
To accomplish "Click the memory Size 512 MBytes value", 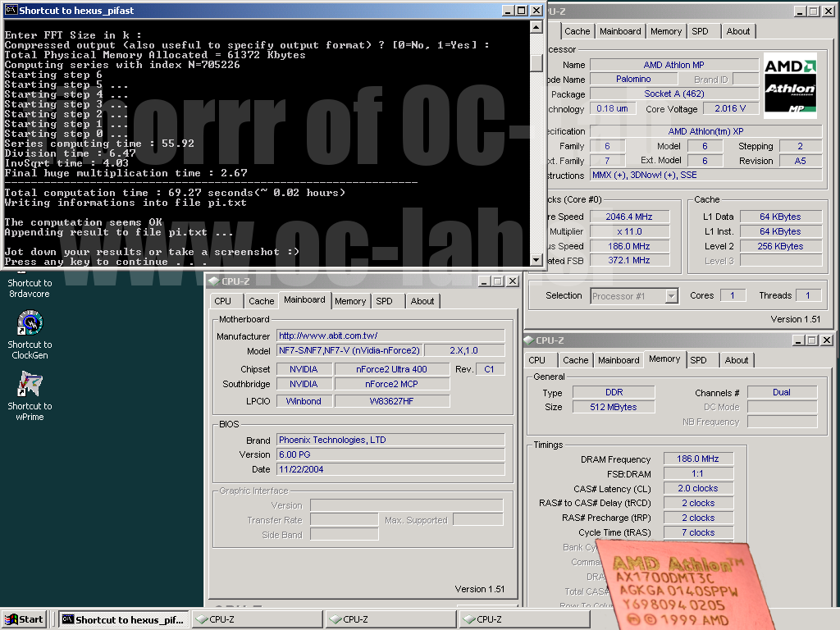I will point(614,407).
